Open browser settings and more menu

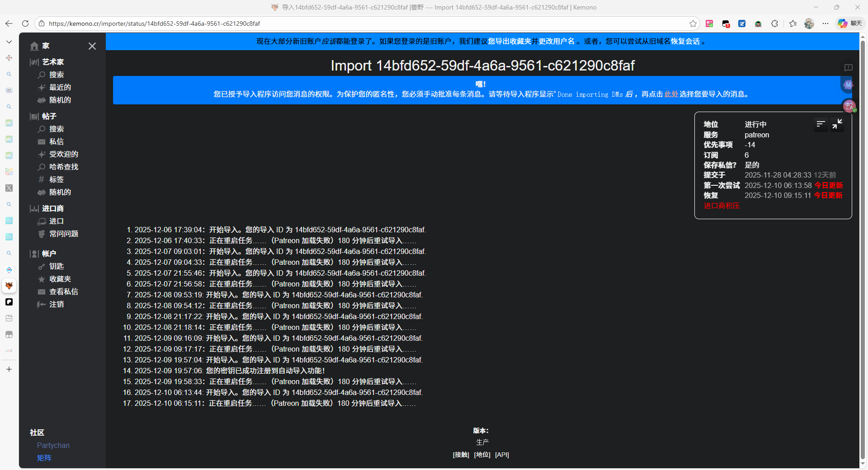(825, 23)
